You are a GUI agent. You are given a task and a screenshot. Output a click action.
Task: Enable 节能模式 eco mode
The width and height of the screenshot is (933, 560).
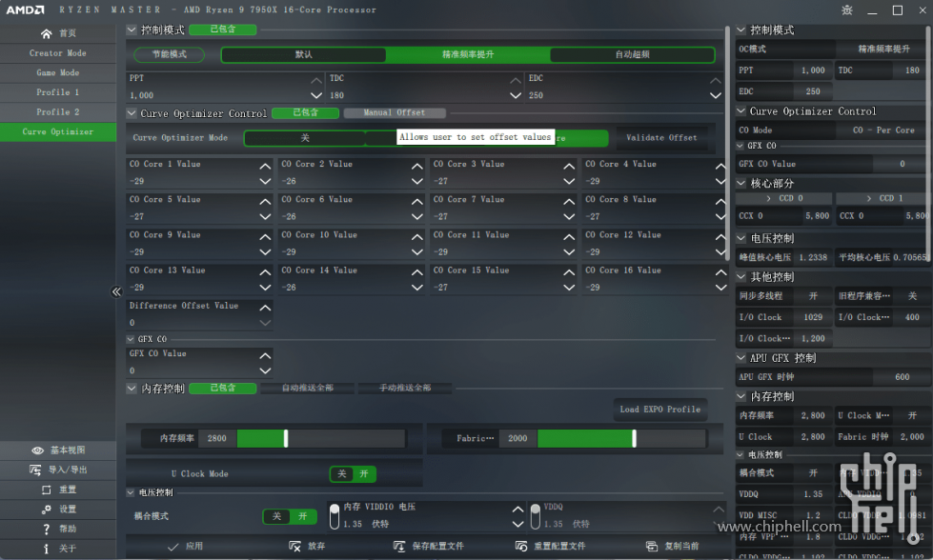[x=170, y=54]
